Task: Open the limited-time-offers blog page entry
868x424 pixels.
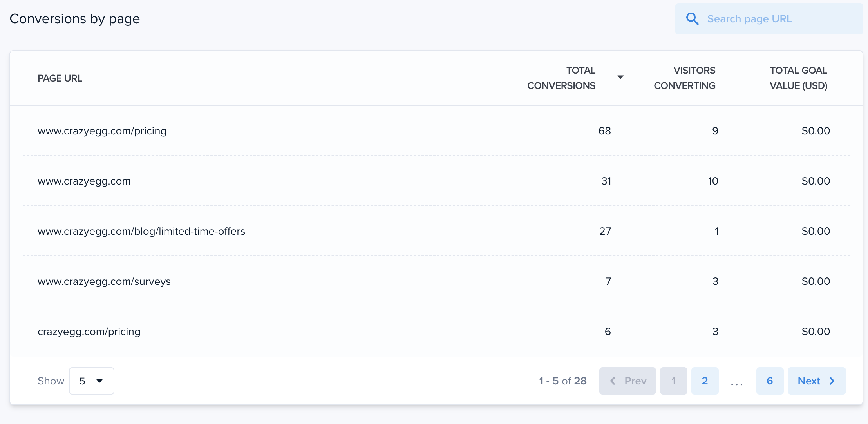Action: click(x=141, y=231)
